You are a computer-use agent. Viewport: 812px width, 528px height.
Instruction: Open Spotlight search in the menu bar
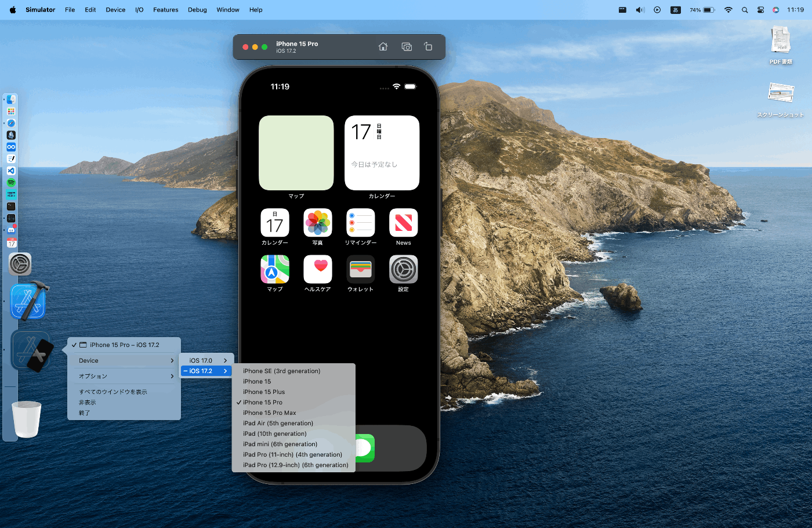[x=745, y=10]
